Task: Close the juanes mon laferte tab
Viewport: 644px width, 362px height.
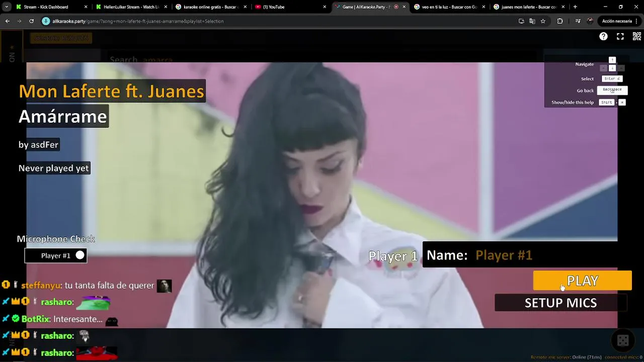Action: tap(563, 7)
